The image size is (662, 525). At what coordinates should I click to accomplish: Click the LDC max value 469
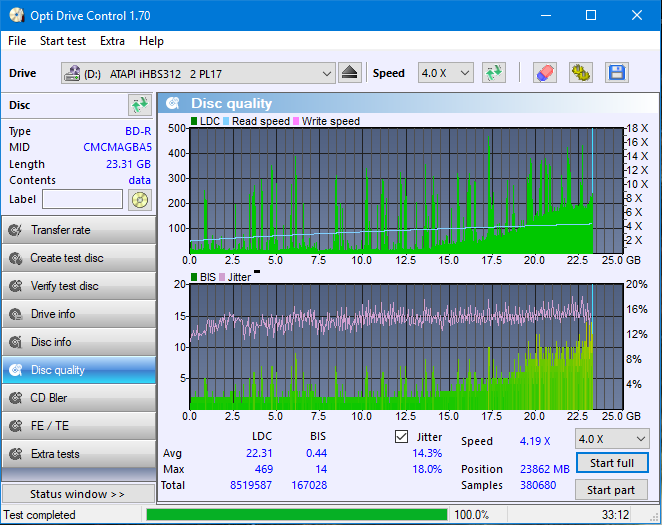tap(264, 469)
